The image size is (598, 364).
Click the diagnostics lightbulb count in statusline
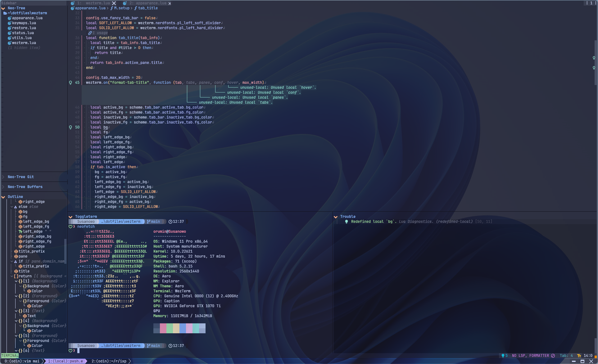tap(504, 356)
